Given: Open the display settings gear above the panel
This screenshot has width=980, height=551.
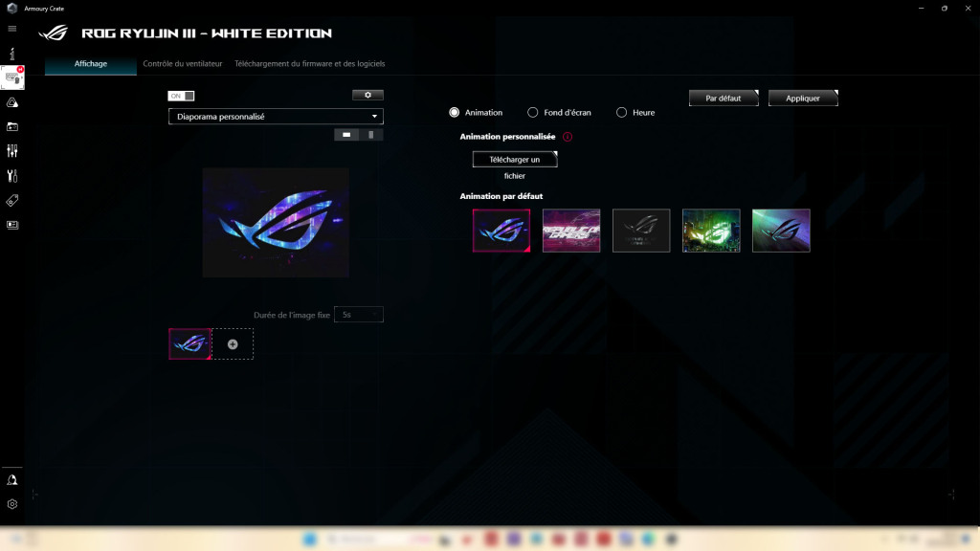Looking at the screenshot, I should (368, 95).
